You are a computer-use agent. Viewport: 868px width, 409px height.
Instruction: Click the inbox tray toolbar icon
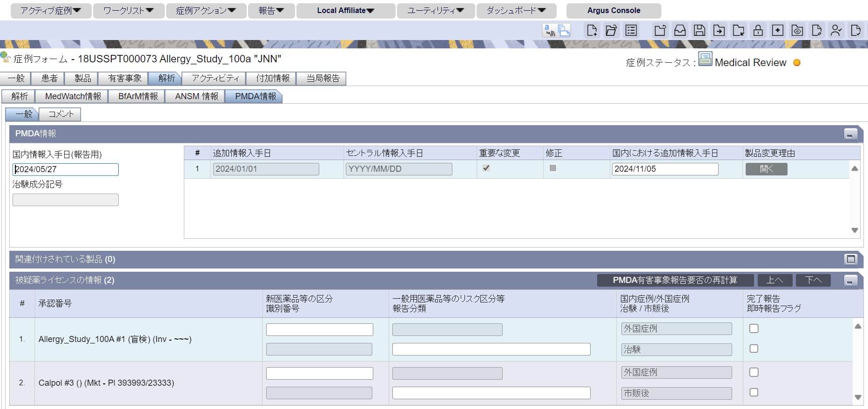680,31
